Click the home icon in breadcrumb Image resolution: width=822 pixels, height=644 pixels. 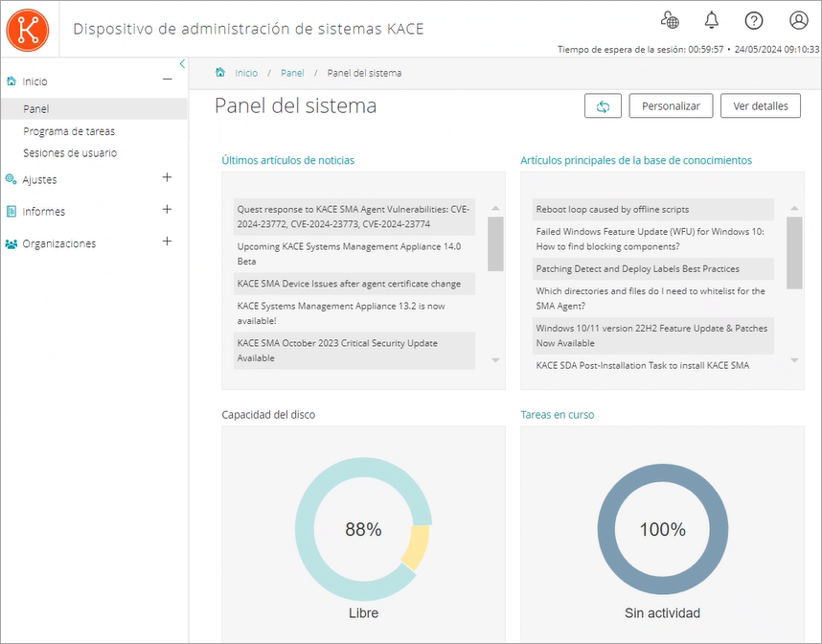220,73
